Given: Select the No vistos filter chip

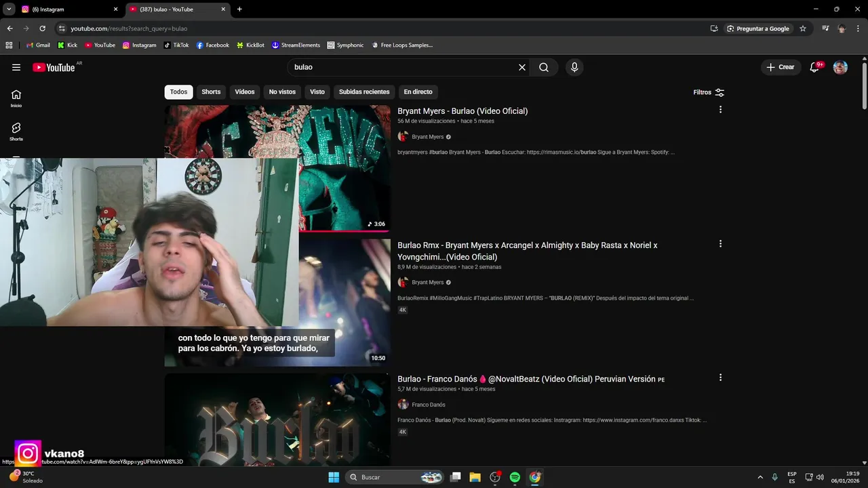Looking at the screenshot, I should 282,91.
